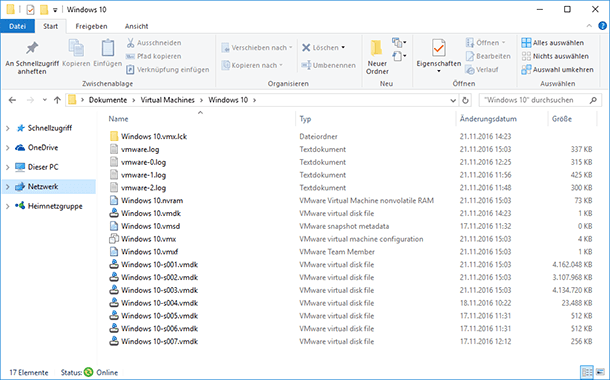Select the Windows 10.nvram file icon
The width and height of the screenshot is (610, 380).
pos(114,200)
